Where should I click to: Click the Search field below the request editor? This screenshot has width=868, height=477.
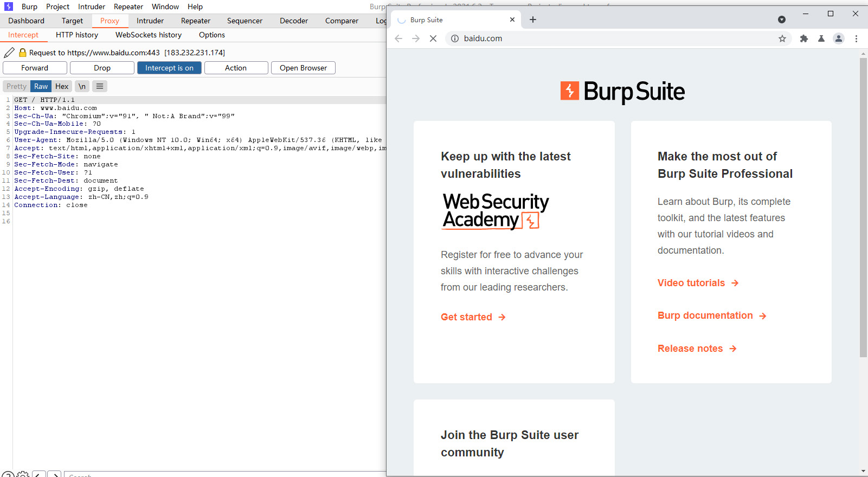[225, 475]
